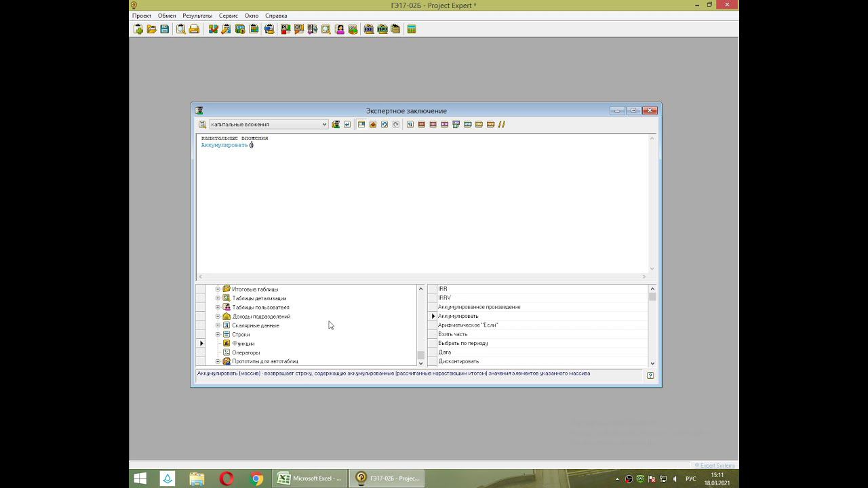
Task: Create a new project via toolbar icon
Action: 138,29
